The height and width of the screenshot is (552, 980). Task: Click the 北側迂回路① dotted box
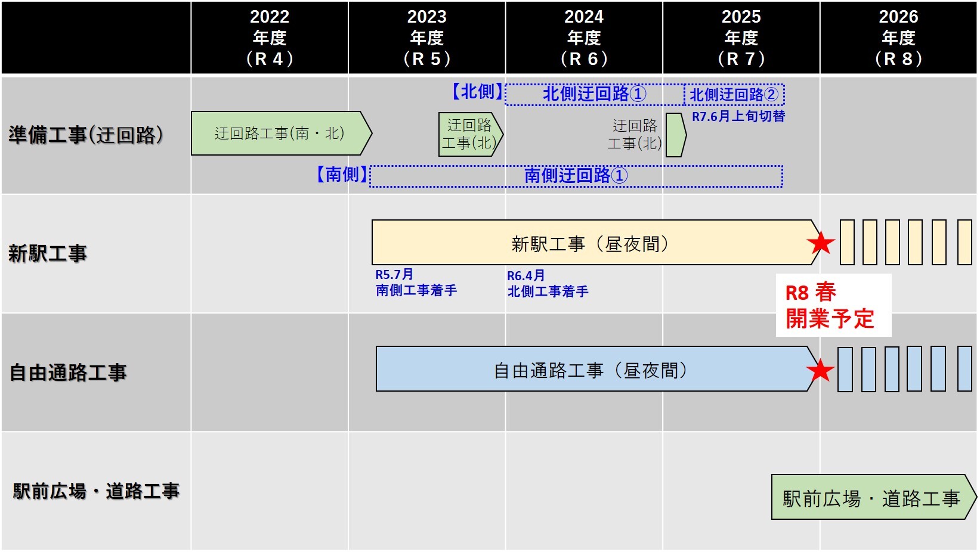tap(595, 94)
